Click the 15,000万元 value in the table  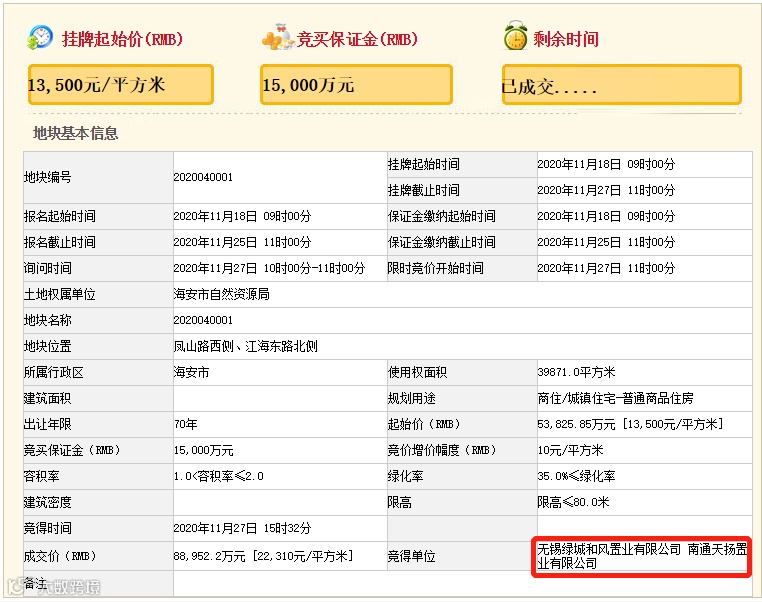[204, 450]
